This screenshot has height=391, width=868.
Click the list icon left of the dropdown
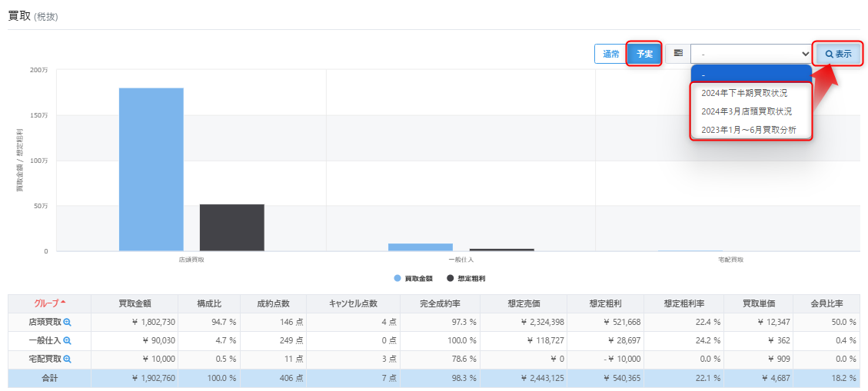coord(678,54)
